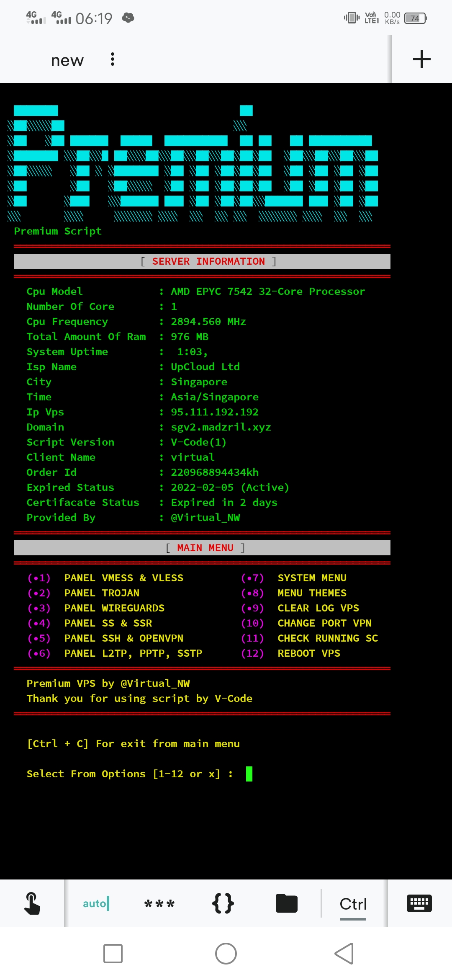Tap the Premium Script caption

pyautogui.click(x=58, y=231)
